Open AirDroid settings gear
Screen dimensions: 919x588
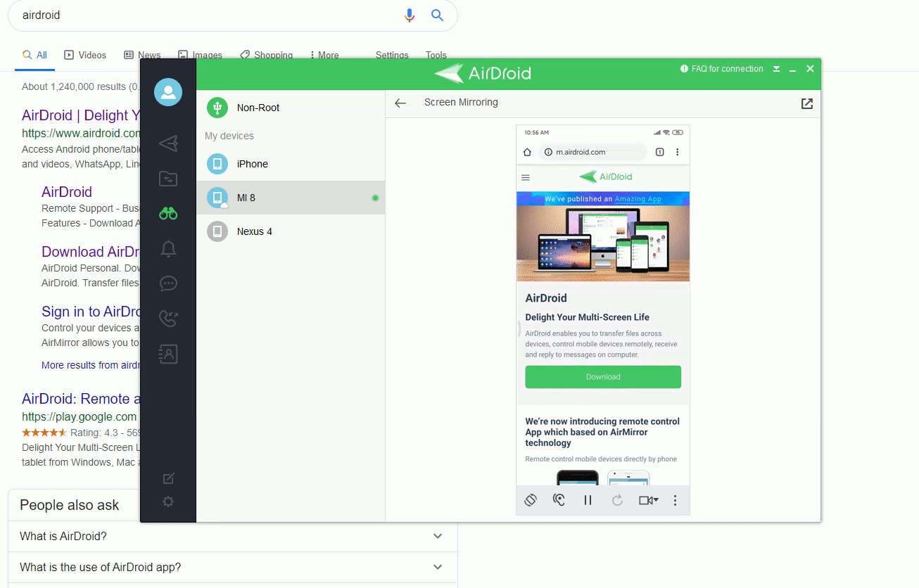tap(168, 501)
